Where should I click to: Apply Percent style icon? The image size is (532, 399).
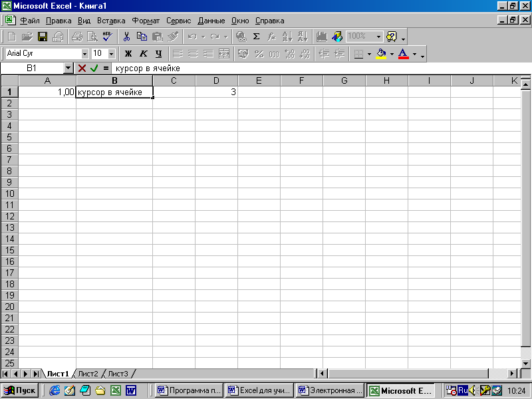tap(259, 54)
